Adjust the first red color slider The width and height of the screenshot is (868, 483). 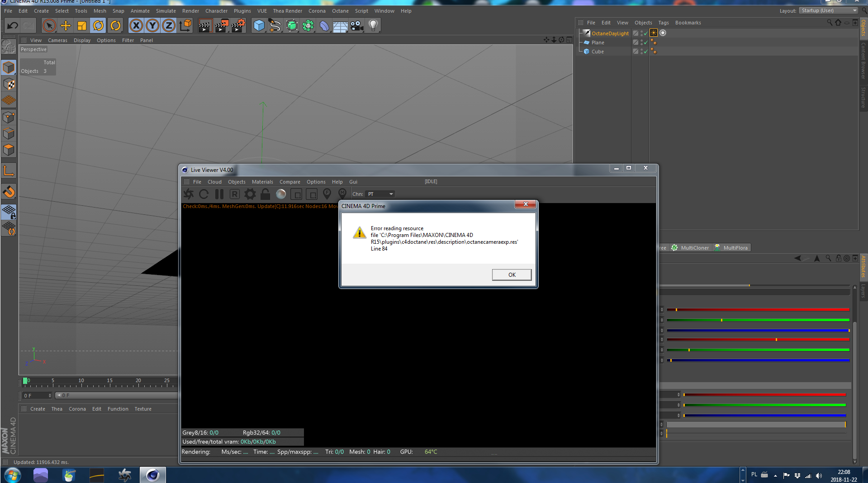pyautogui.click(x=758, y=310)
